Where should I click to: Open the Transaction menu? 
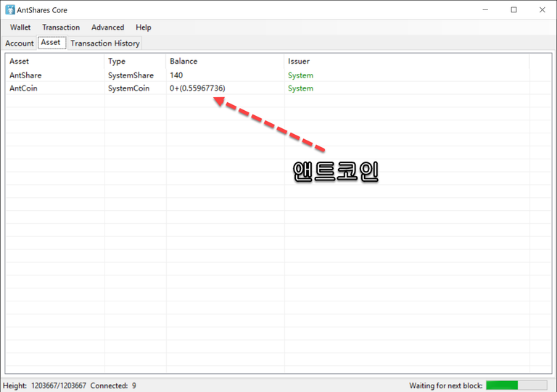pos(61,28)
